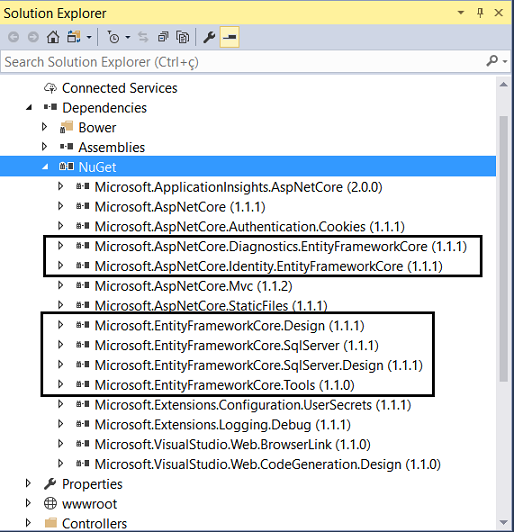
Task: Open the Window Position dropdown arrow
Action: click(461, 13)
